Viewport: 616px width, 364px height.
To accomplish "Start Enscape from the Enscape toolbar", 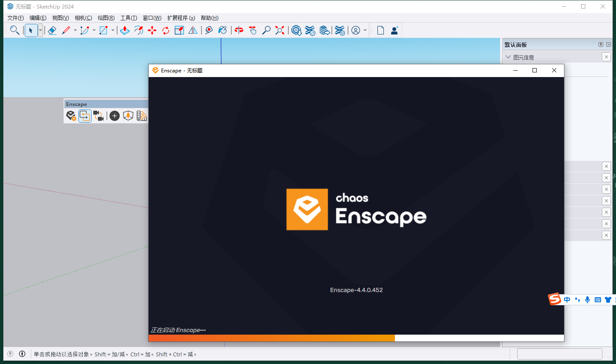I will (71, 116).
